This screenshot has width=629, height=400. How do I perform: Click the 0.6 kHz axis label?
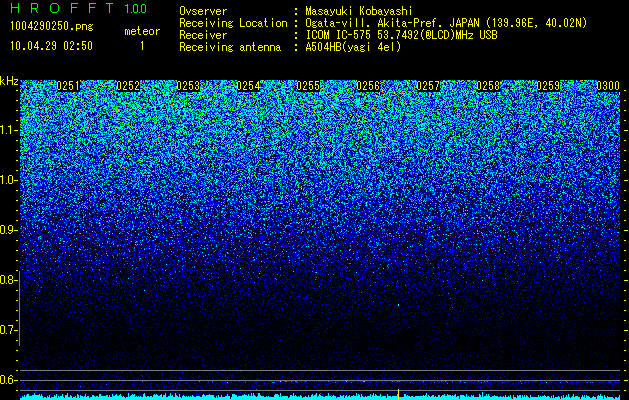point(8,380)
